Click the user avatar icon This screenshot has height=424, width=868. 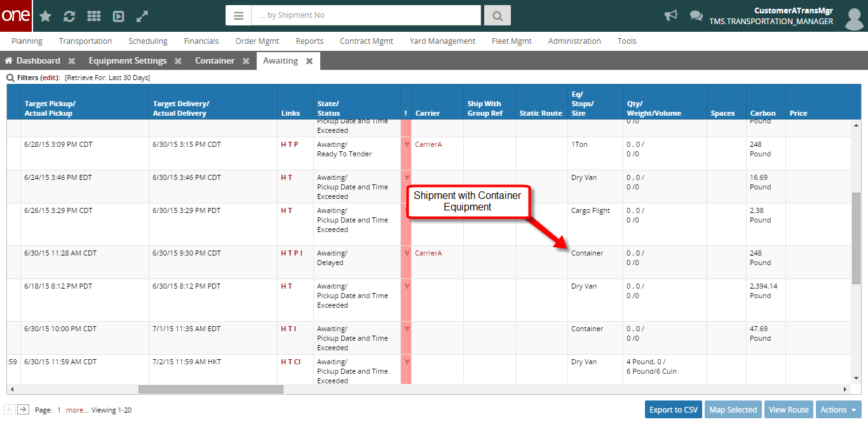tap(855, 18)
